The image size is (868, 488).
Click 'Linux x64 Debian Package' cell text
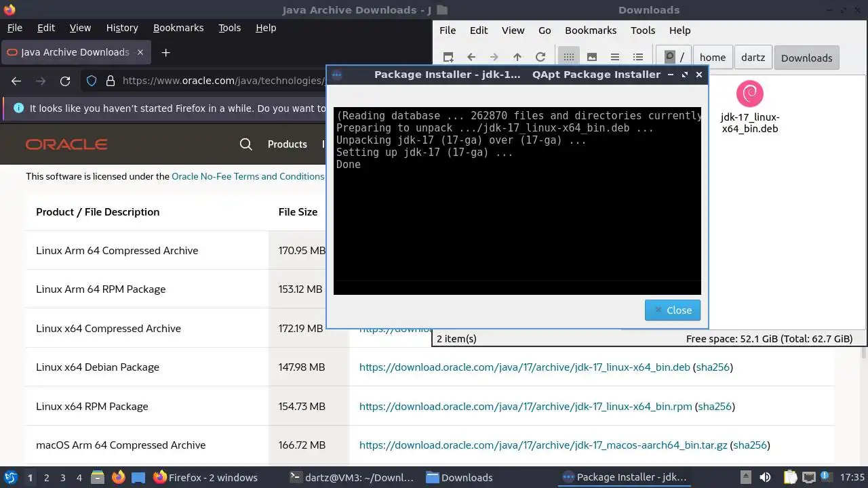point(98,367)
